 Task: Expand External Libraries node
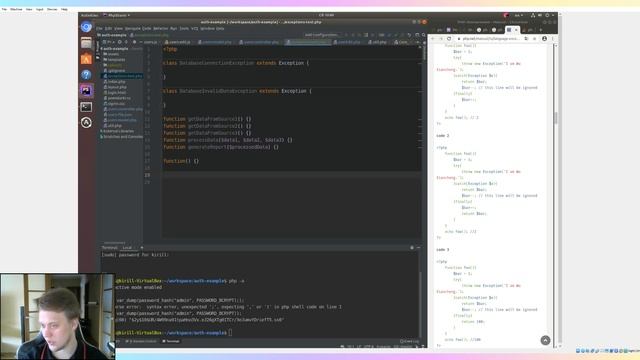tap(101, 131)
